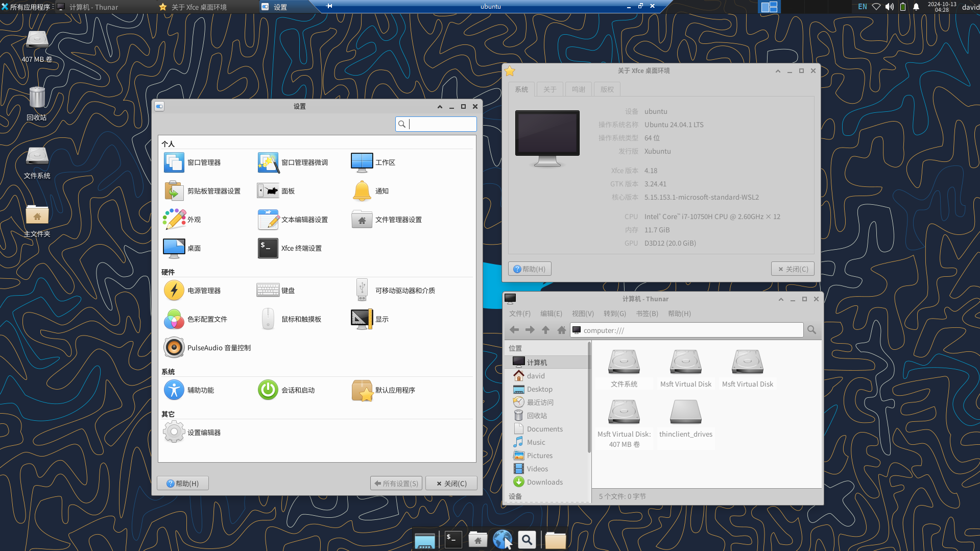Viewport: 980px width, 551px height.
Task: Click Thunar back arrow button
Action: 514,330
